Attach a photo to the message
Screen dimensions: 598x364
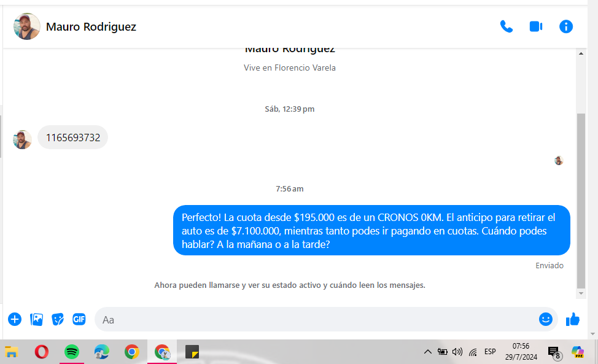pyautogui.click(x=37, y=319)
